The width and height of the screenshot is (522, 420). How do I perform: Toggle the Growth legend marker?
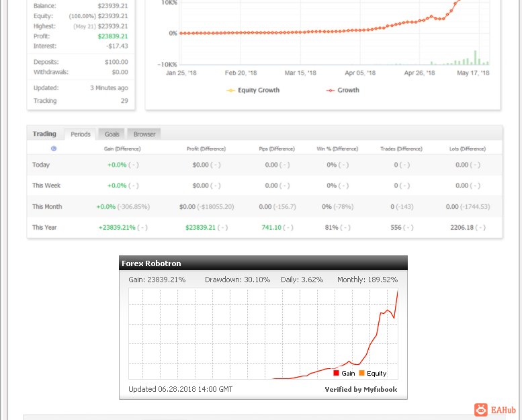[x=330, y=91]
